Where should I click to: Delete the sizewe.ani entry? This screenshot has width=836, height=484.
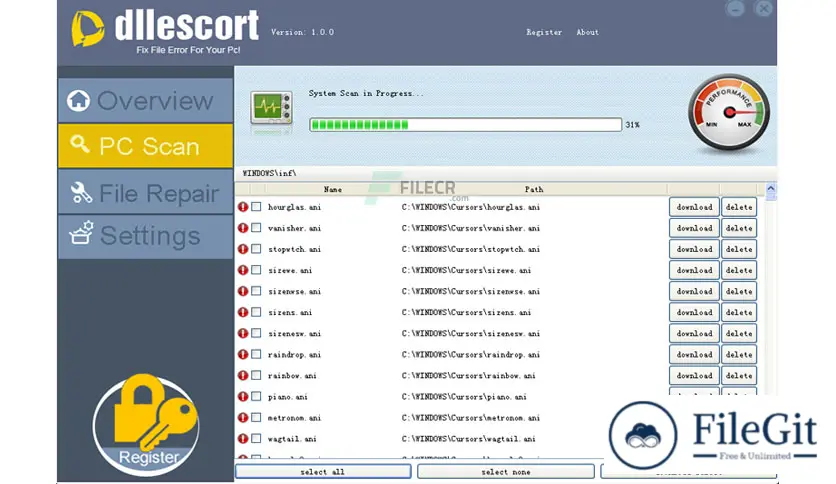tap(739, 270)
